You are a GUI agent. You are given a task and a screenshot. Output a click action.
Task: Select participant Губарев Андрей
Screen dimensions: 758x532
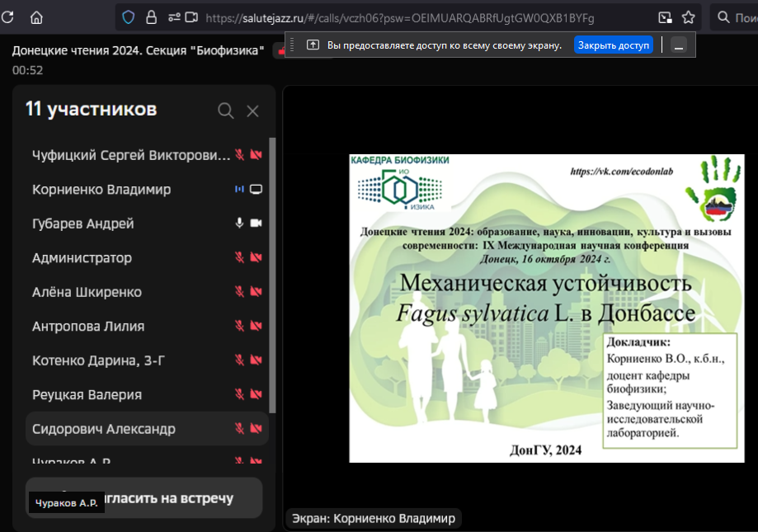tap(147, 224)
